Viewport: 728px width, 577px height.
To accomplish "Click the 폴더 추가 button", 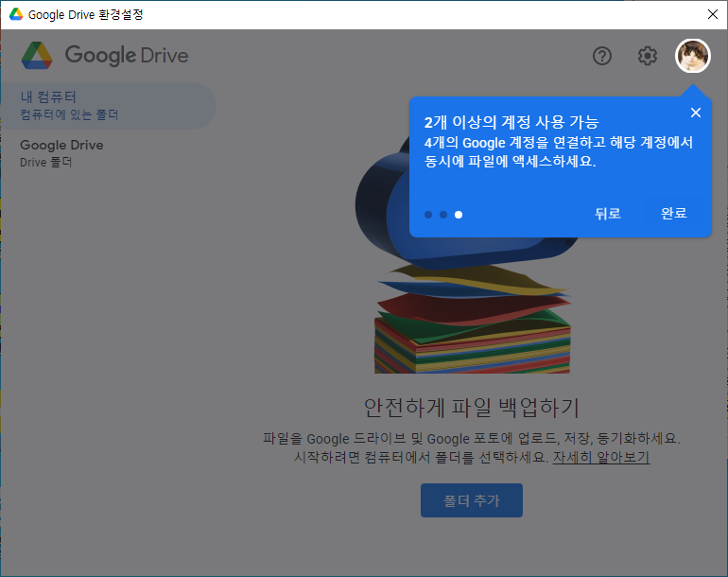I will point(471,500).
